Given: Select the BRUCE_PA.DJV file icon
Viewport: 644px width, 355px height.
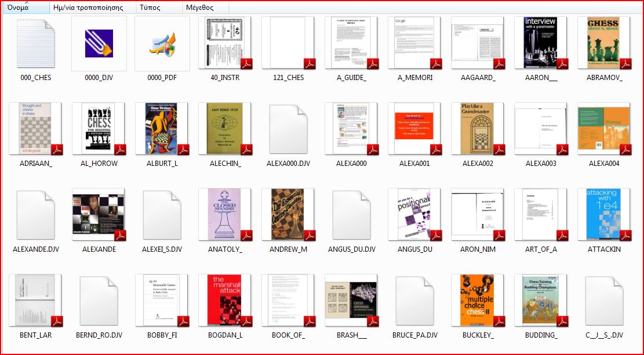Looking at the screenshot, I should pos(415,300).
